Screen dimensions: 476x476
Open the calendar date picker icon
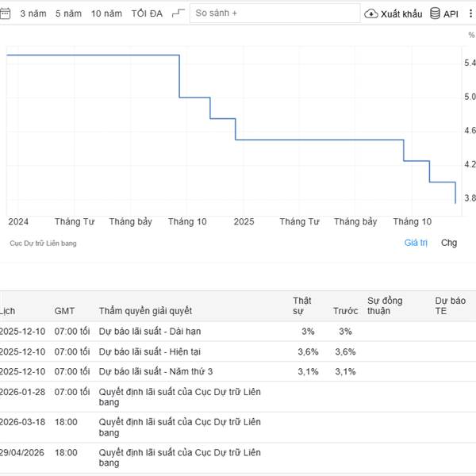(4, 13)
